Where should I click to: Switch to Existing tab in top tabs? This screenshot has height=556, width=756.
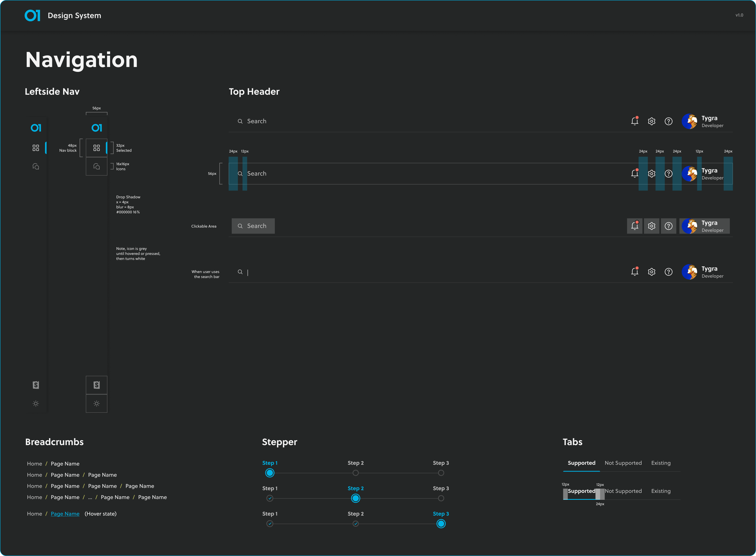click(x=661, y=463)
